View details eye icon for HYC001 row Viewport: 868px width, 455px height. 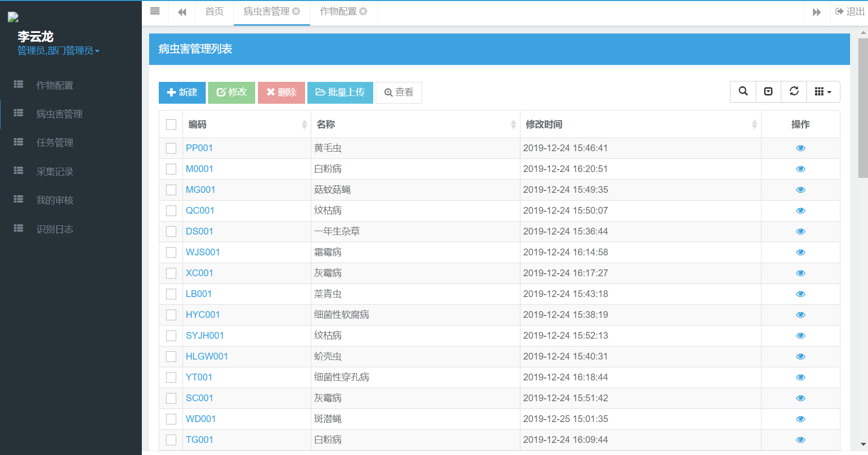(x=801, y=315)
